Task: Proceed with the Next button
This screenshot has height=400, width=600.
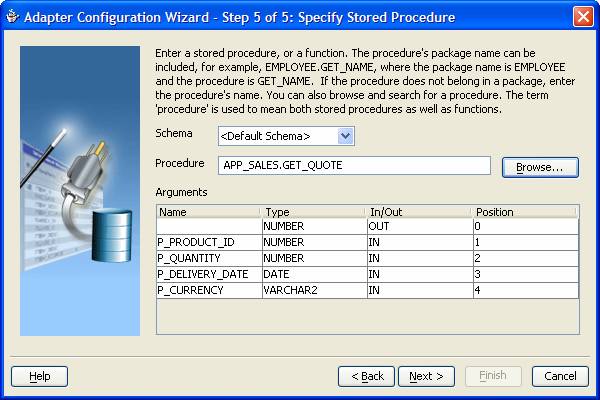Action: coord(426,376)
